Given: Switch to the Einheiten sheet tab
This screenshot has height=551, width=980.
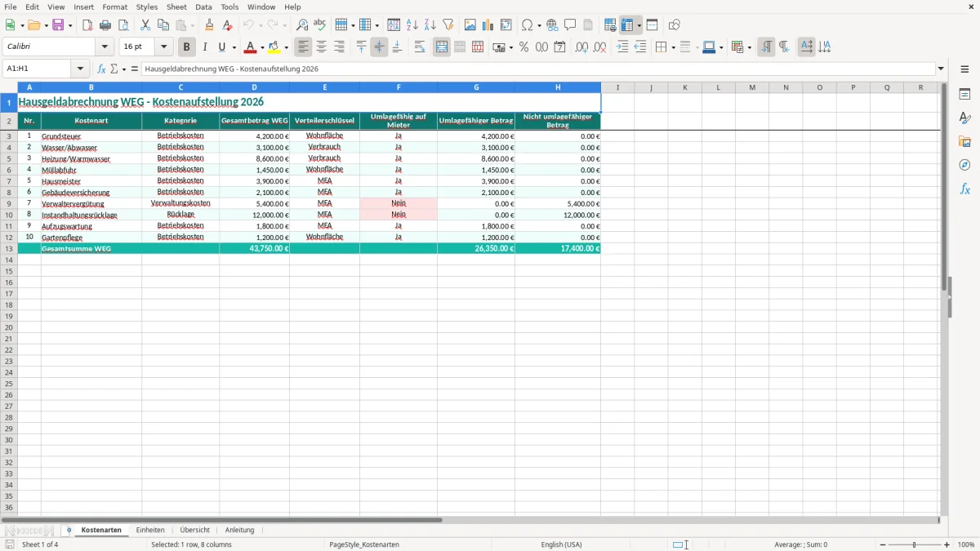Looking at the screenshot, I should pyautogui.click(x=150, y=530).
